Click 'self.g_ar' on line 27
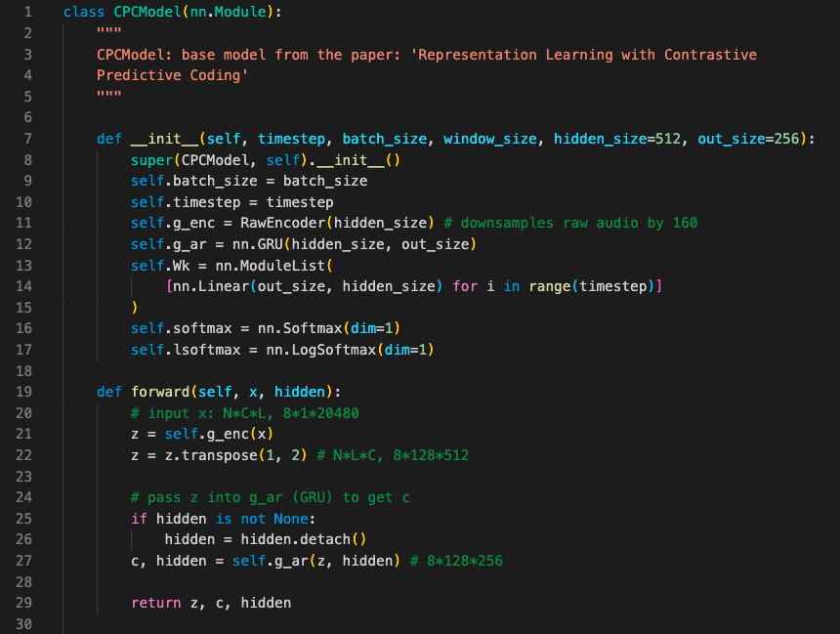The image size is (840, 634). point(271,561)
